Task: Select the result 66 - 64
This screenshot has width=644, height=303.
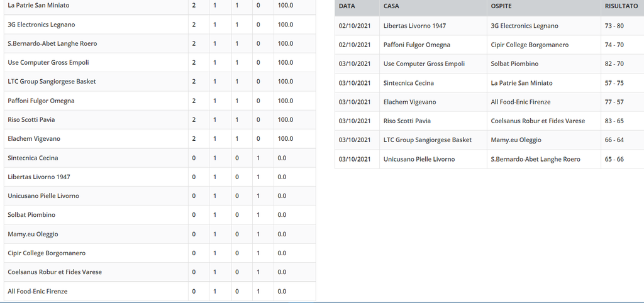Action: [614, 140]
